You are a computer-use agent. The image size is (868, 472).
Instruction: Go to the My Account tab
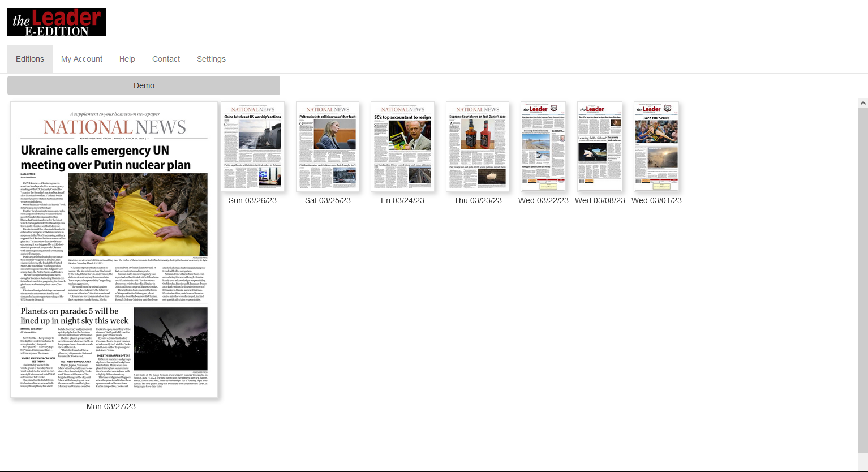click(x=81, y=59)
